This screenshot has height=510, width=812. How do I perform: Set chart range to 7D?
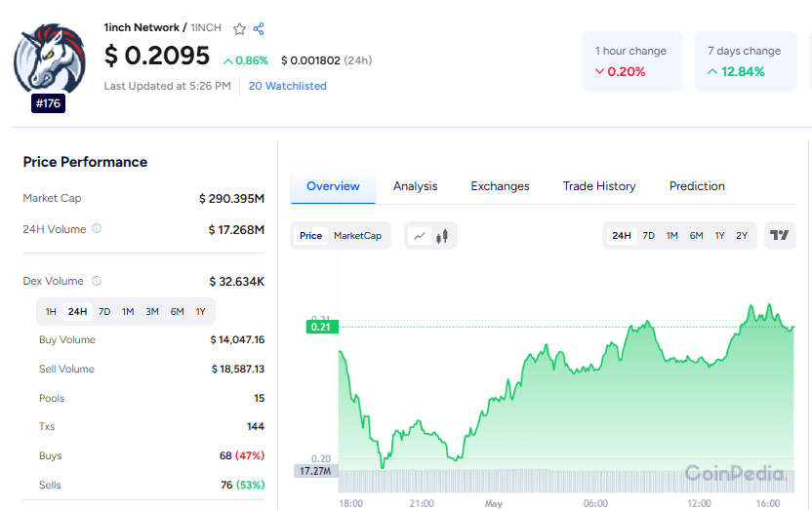point(648,236)
